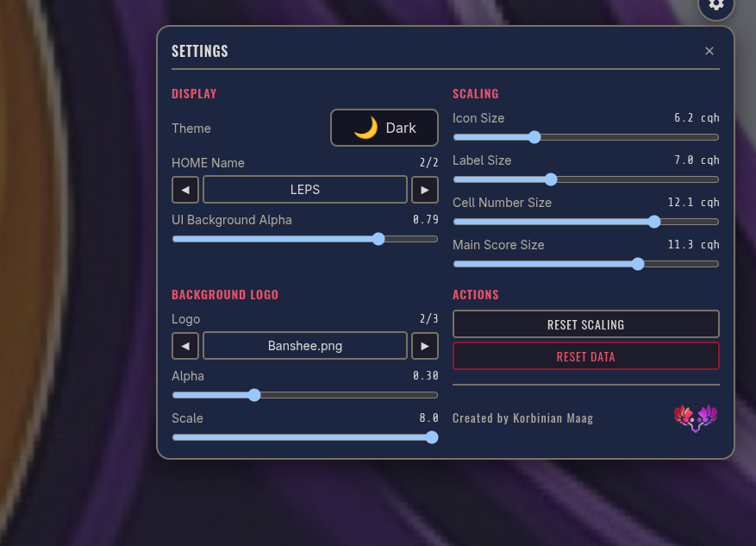
Task: Click the flower logo near Korbinian Maag credit
Action: pos(695,417)
